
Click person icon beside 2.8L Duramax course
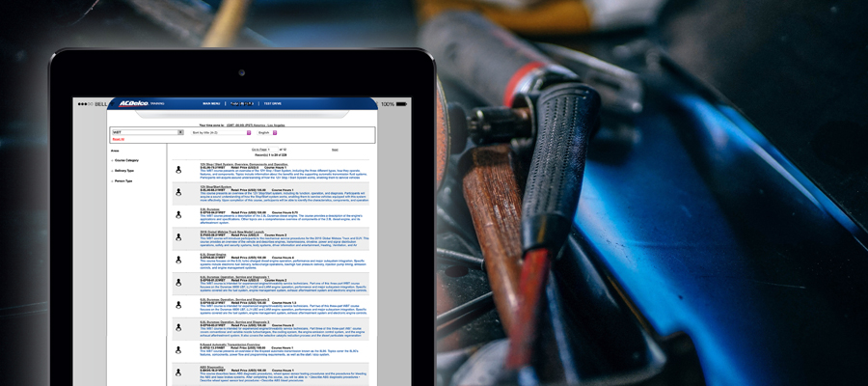(x=178, y=215)
